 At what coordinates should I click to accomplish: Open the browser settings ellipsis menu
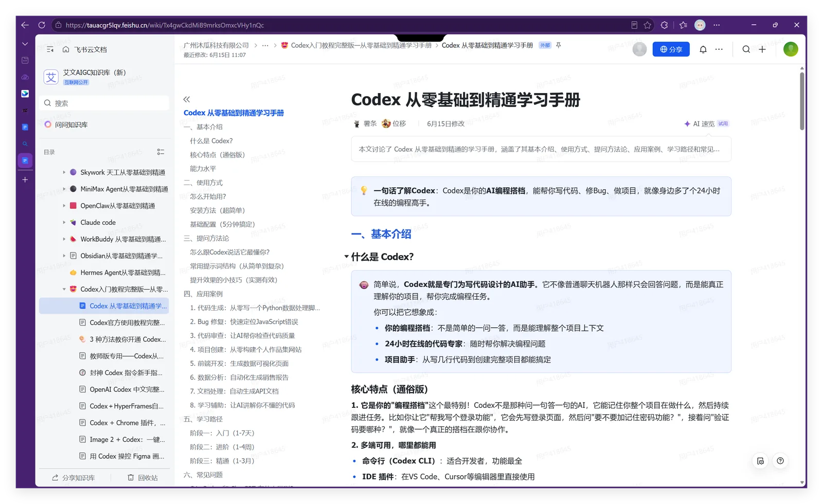[717, 25]
